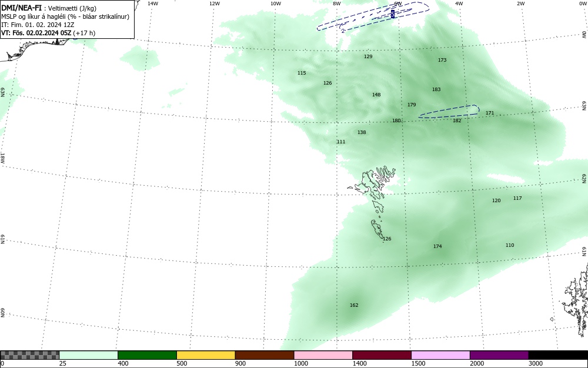The height and width of the screenshot is (368, 588).
Task: Click the Veltimætti (J/kg) parameter label
Action: pos(72,8)
